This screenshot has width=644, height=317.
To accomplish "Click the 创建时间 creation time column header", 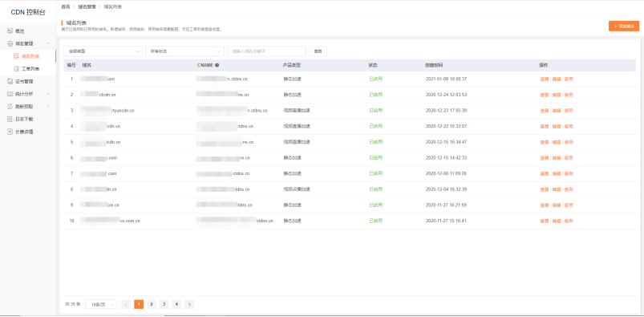I will point(434,65).
